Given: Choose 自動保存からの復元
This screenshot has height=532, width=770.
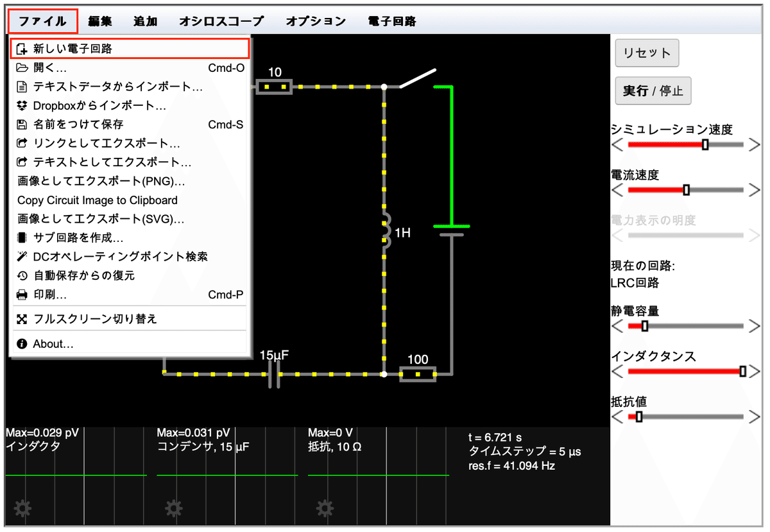Looking at the screenshot, I should pos(130,275).
